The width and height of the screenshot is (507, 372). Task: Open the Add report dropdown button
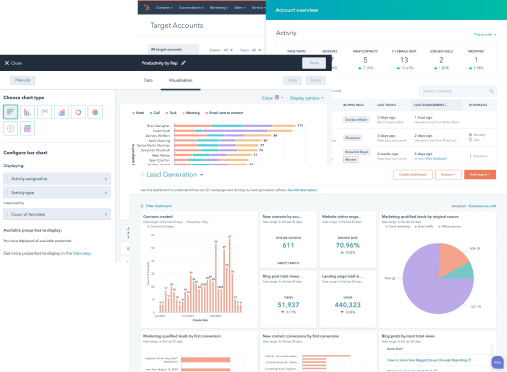click(480, 174)
